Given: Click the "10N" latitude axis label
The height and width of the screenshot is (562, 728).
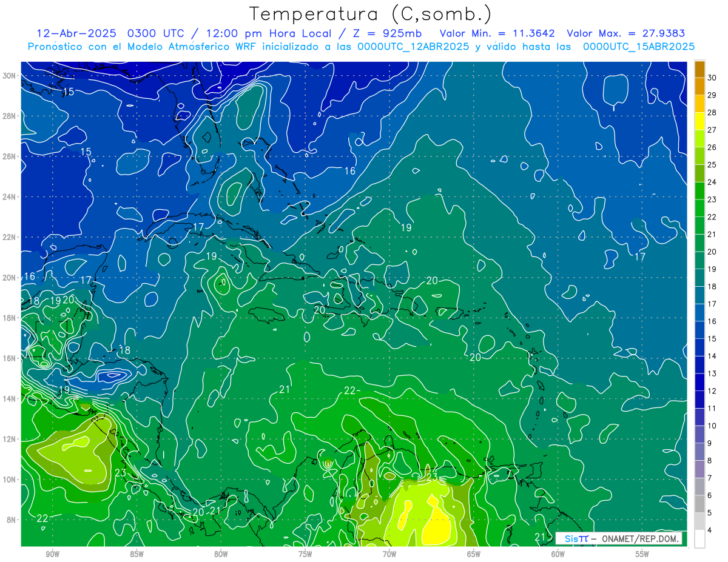Looking at the screenshot, I should pyautogui.click(x=9, y=480).
